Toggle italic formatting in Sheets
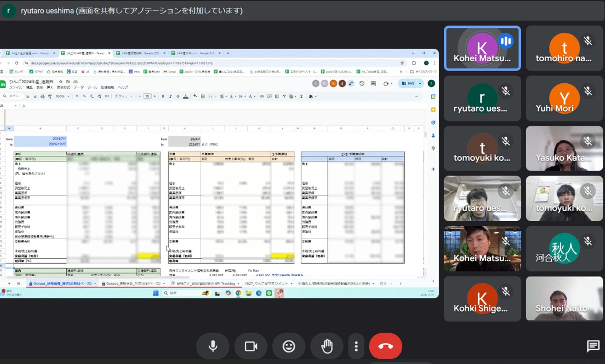Viewport: 605px width, 364px height. (170, 97)
